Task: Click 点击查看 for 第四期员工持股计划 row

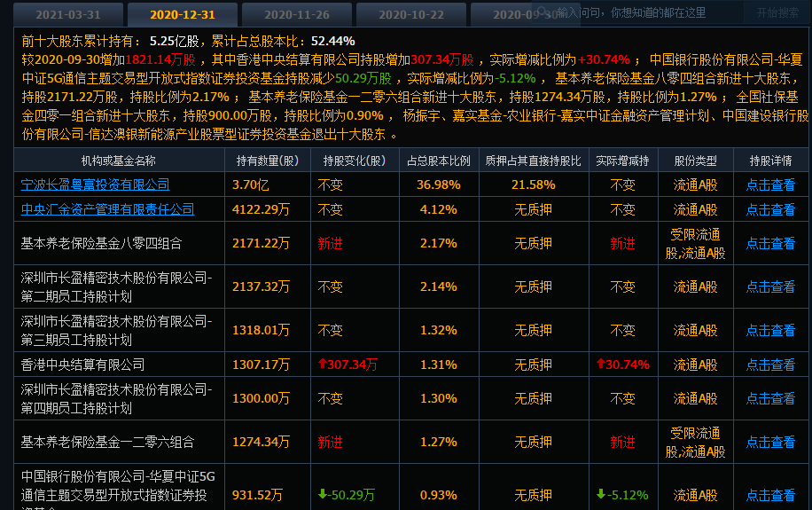Action: click(770, 398)
